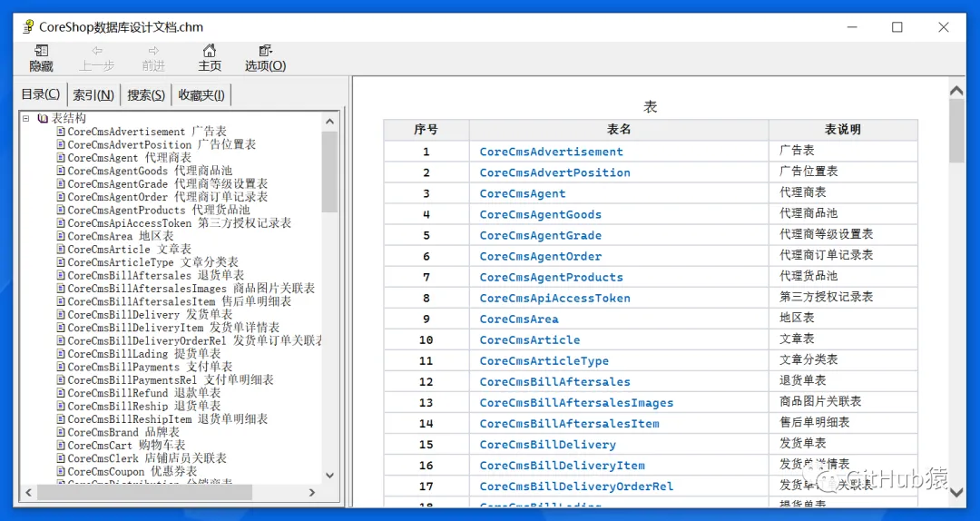
Task: Open the Options (选项) toolbar menu
Action: [265, 58]
